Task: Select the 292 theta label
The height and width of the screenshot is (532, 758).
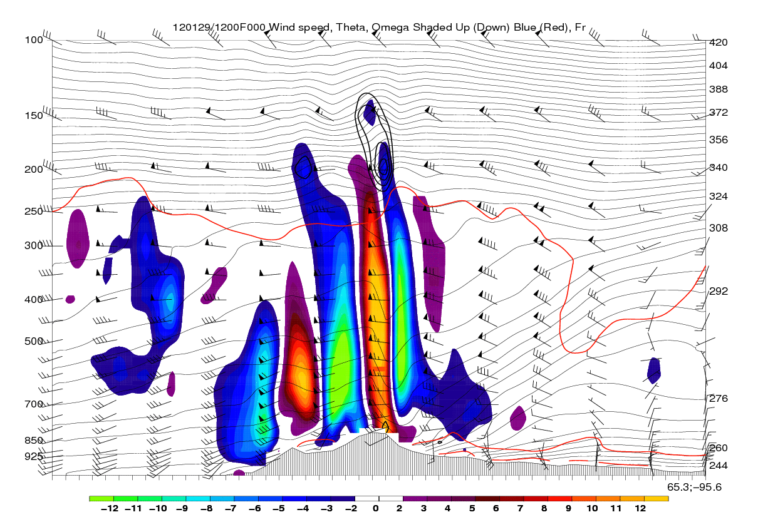Action: (x=718, y=292)
